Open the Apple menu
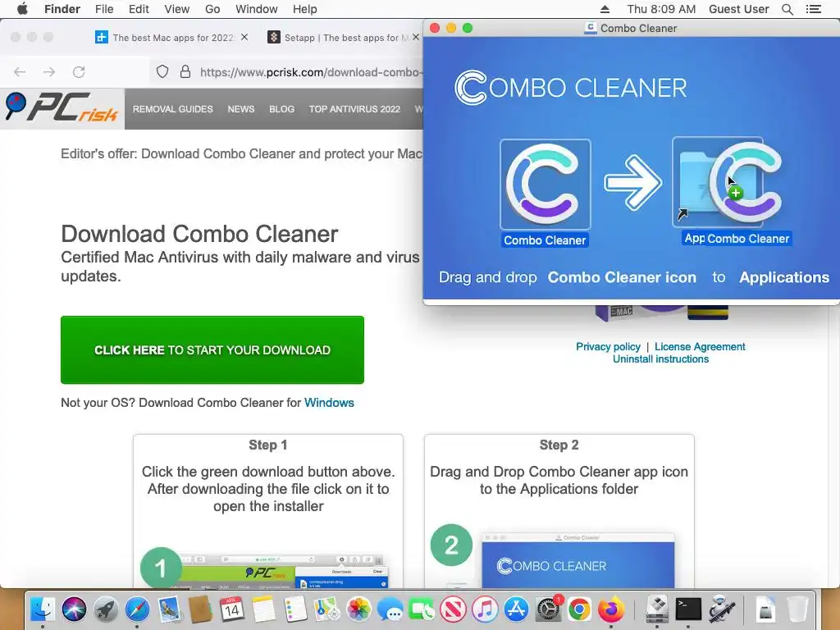 tap(22, 9)
